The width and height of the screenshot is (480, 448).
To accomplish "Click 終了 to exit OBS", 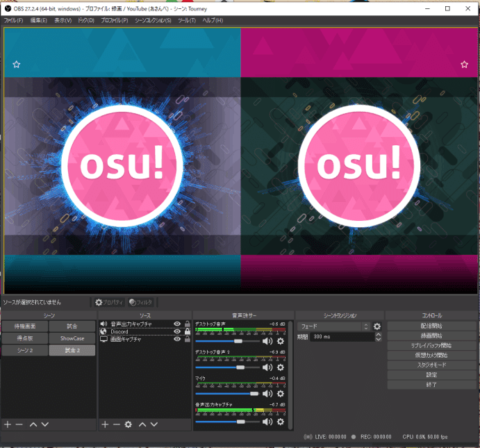I will click(x=431, y=385).
